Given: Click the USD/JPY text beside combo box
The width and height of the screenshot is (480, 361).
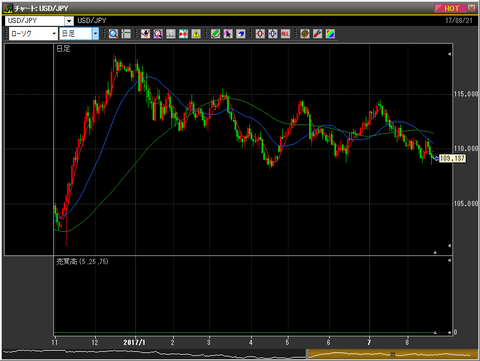Looking at the screenshot, I should coord(92,21).
